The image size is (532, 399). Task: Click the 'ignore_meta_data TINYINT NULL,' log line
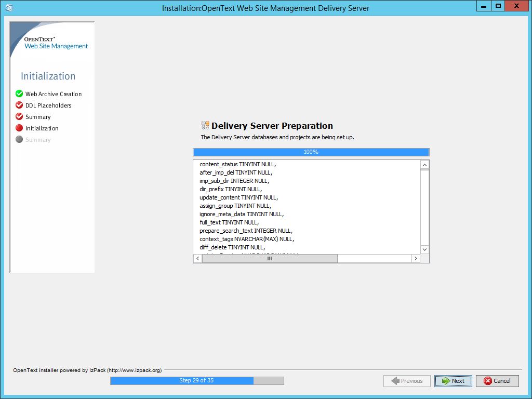coord(242,214)
